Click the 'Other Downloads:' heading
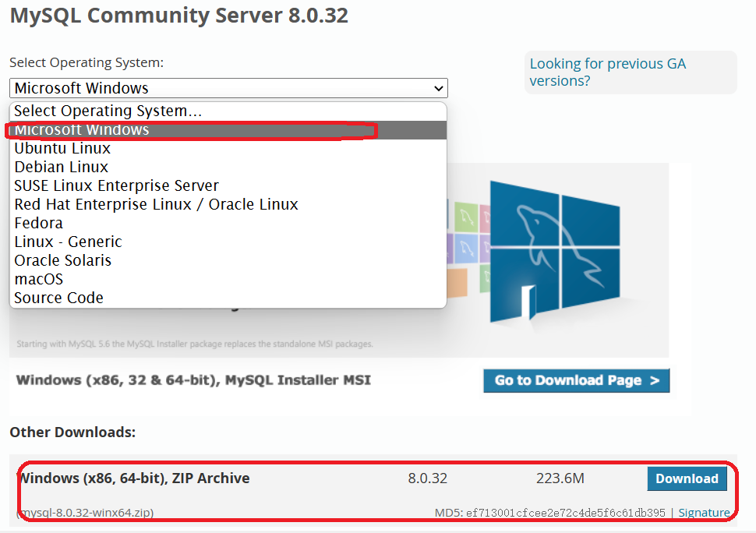The width and height of the screenshot is (756, 533). pos(72,432)
